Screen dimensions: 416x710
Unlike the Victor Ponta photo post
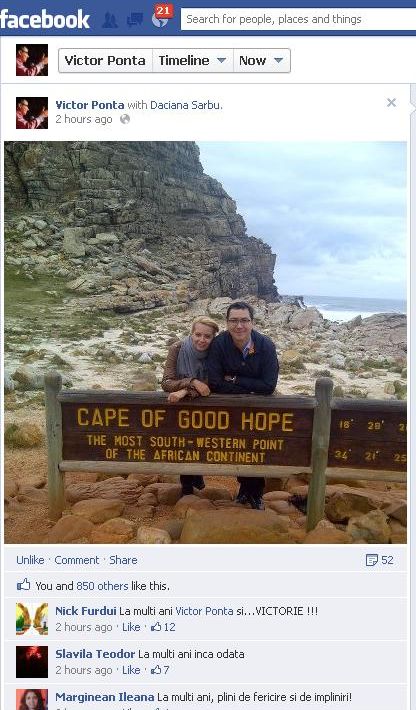tap(30, 560)
